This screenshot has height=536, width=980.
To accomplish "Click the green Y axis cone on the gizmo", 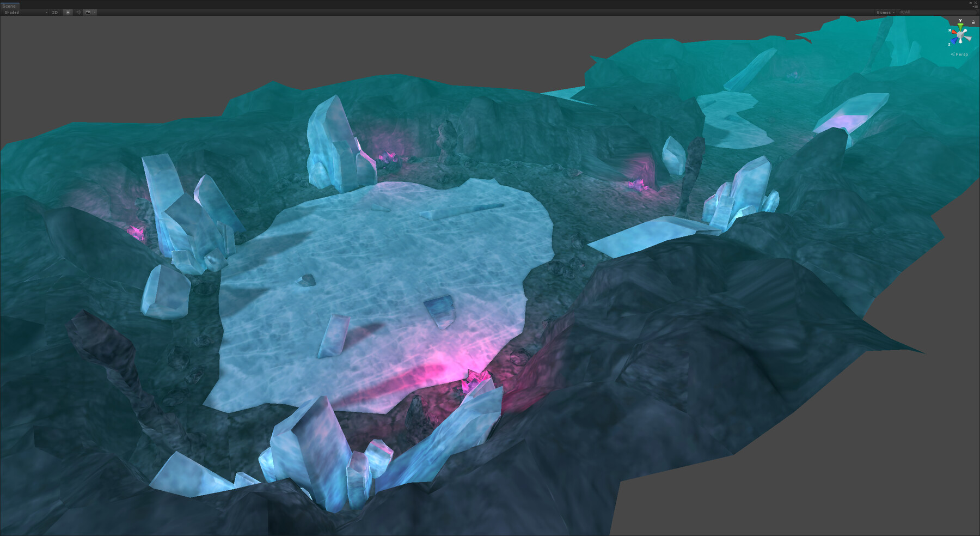I will click(x=960, y=26).
